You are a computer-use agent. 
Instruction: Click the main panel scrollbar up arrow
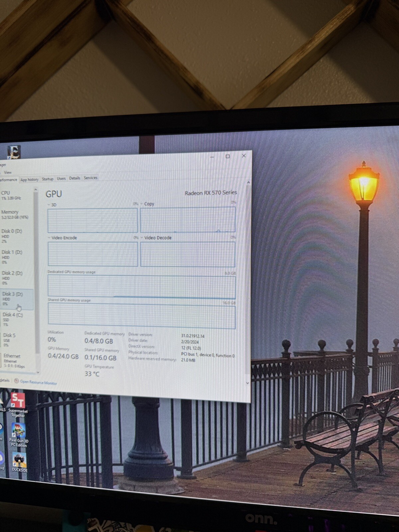pos(248,183)
